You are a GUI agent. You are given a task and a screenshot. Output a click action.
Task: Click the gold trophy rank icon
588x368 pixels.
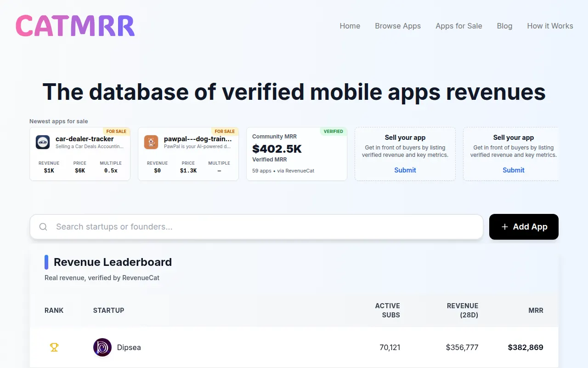(x=54, y=347)
